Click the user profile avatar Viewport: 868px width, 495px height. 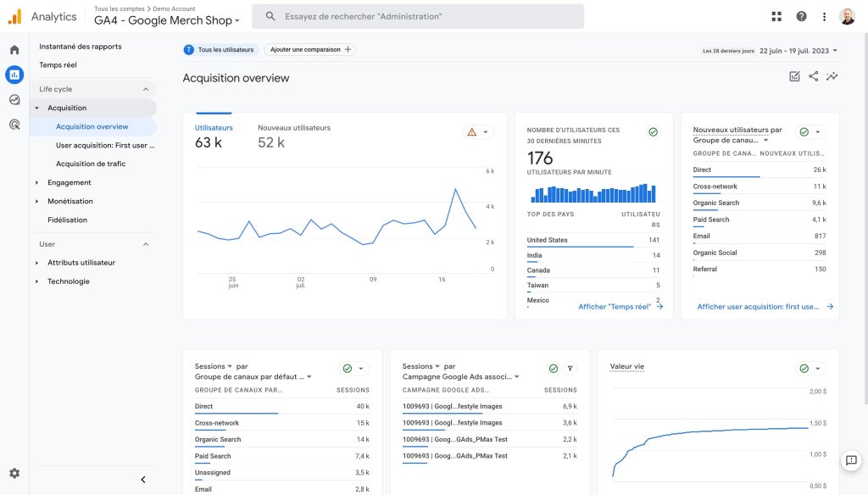[x=847, y=17]
